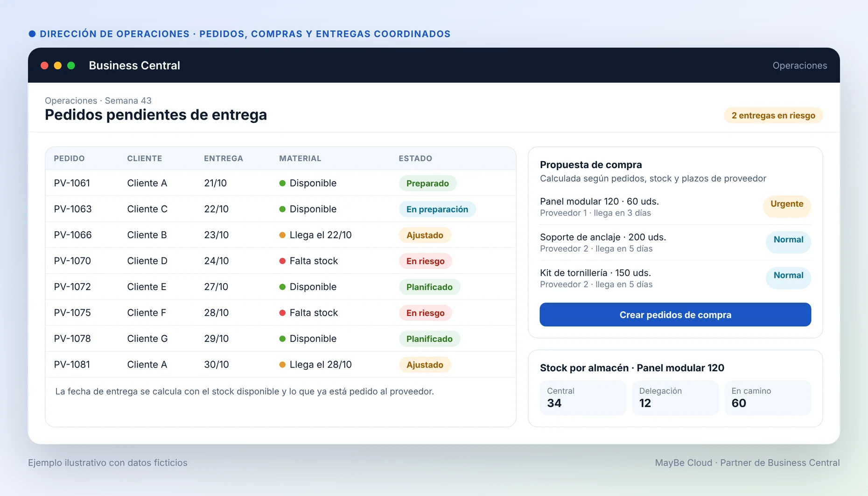Select the 2 entregas en riesgo badge
Image resolution: width=868 pixels, height=496 pixels.
[773, 115]
